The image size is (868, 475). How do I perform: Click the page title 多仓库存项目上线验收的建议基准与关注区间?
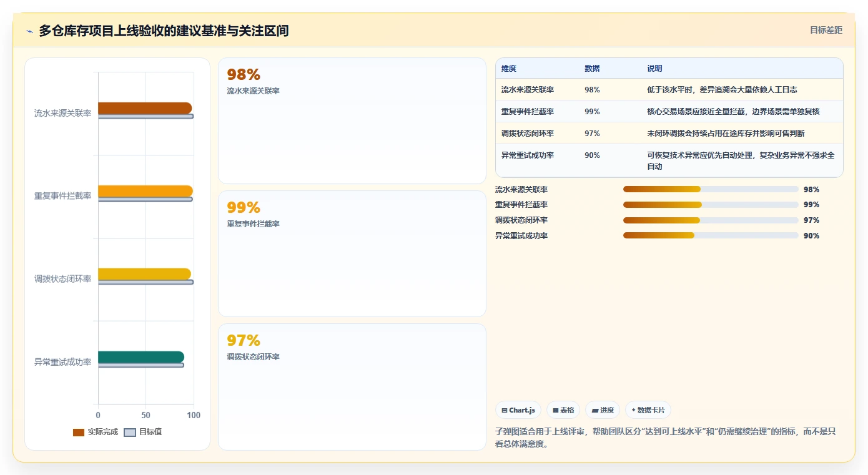(x=164, y=31)
